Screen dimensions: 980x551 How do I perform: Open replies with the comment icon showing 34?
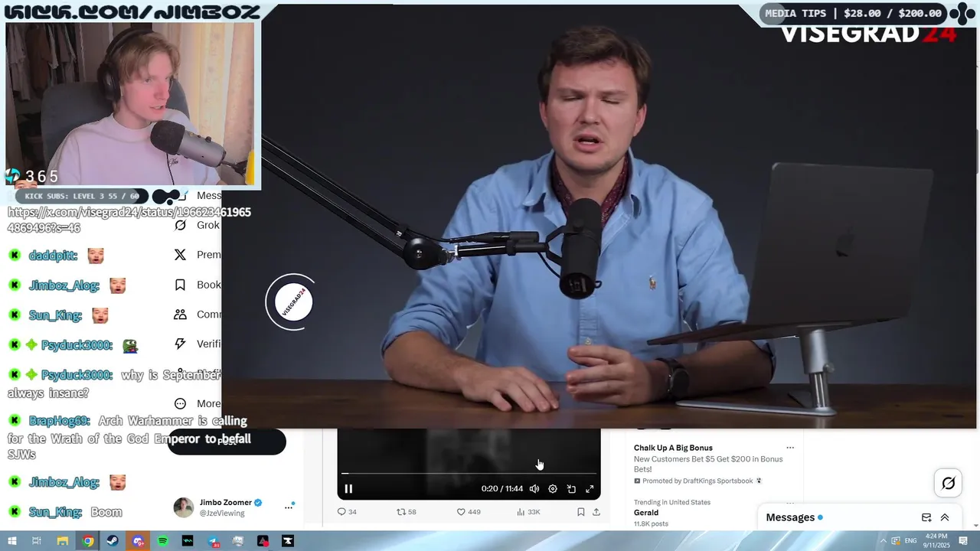pyautogui.click(x=347, y=512)
